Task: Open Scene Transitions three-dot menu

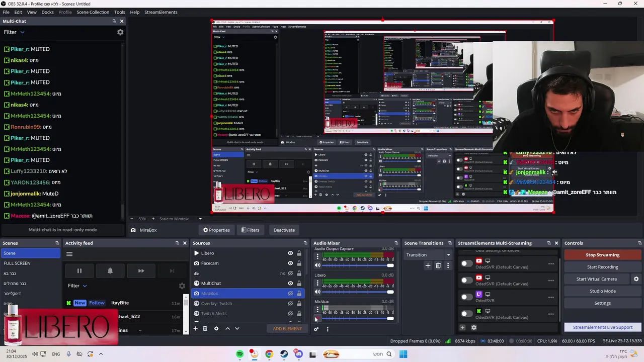Action: 448,265
